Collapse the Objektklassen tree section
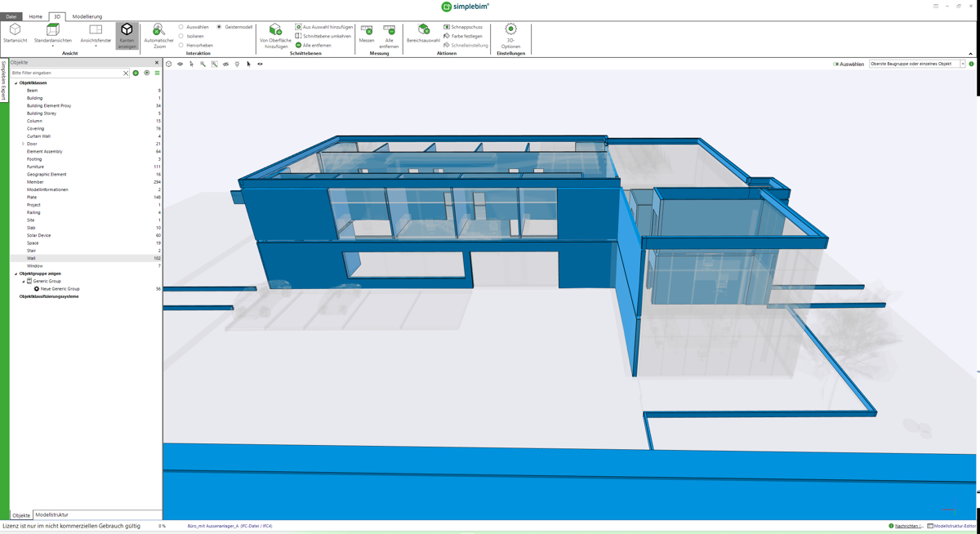The image size is (980, 534). pyautogui.click(x=16, y=83)
